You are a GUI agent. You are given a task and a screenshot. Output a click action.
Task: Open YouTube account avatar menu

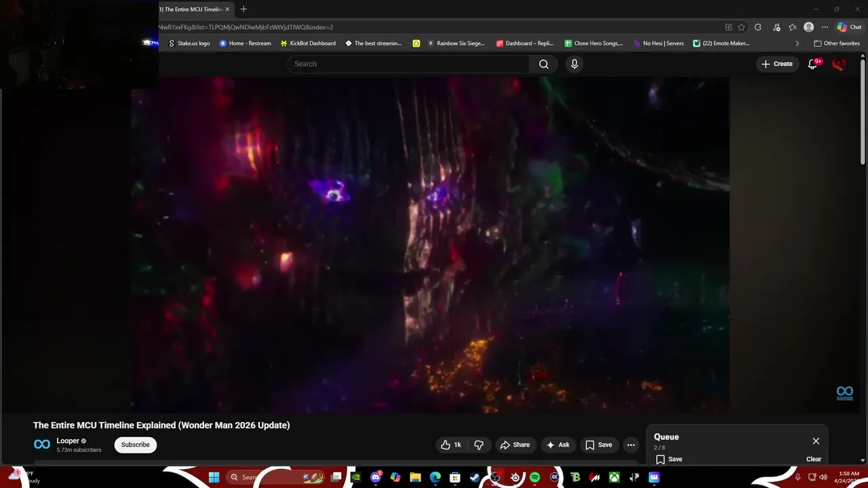[x=839, y=64]
